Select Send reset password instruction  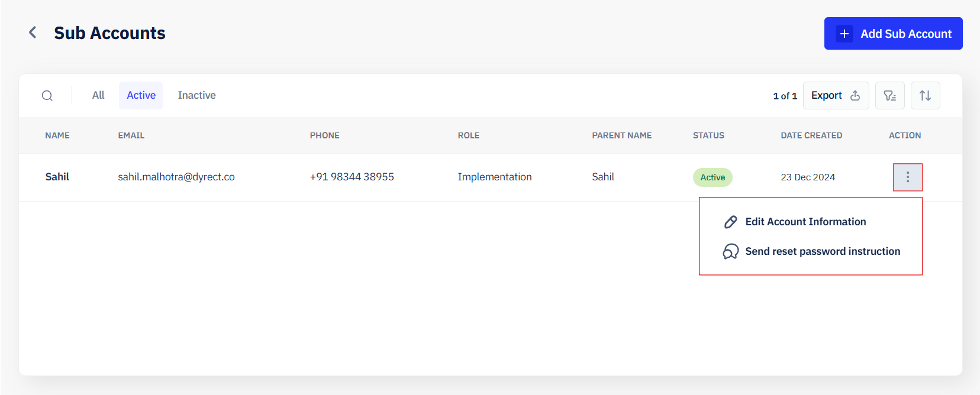(x=823, y=251)
